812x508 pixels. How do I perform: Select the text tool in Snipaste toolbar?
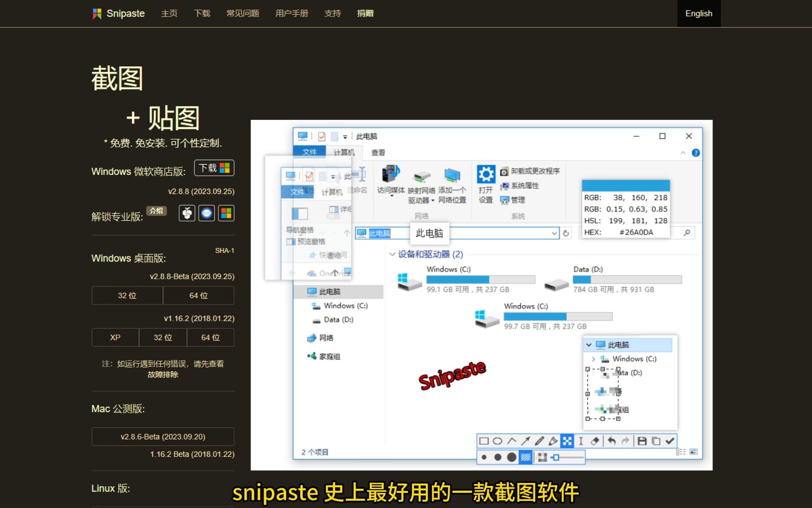click(581, 441)
